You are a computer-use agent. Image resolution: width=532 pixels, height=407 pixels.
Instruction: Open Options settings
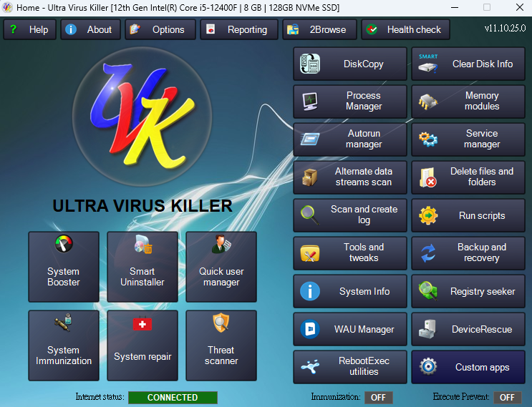pos(160,29)
